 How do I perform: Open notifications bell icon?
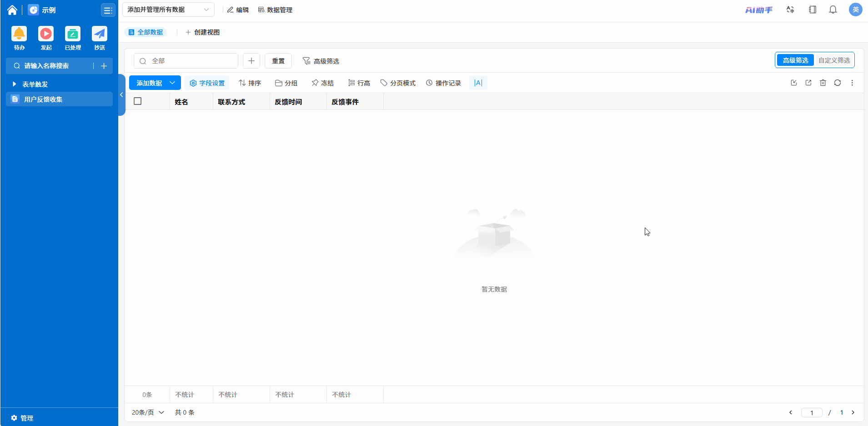(x=833, y=10)
